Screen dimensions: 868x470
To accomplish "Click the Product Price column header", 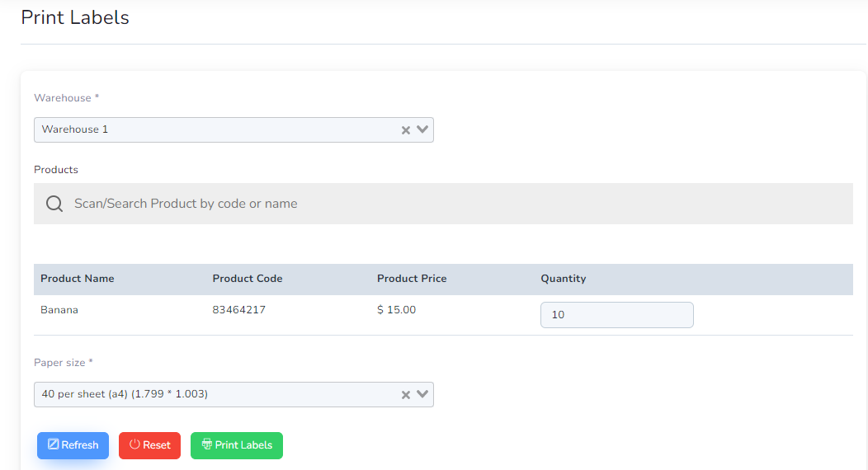I will [x=412, y=279].
